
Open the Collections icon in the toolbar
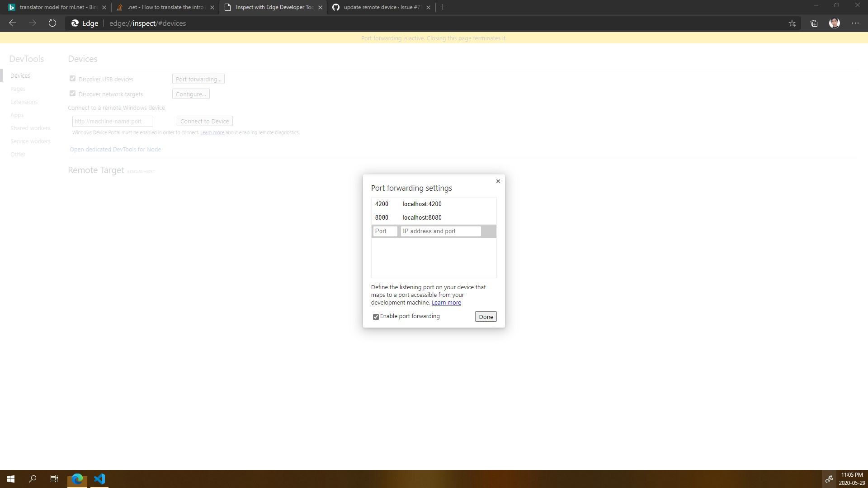(x=814, y=23)
